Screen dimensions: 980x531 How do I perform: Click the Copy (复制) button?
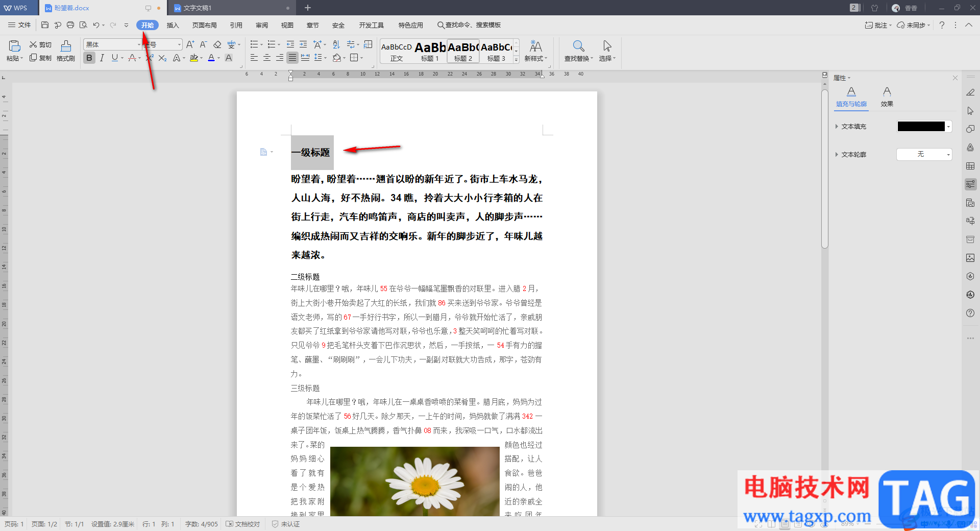40,58
